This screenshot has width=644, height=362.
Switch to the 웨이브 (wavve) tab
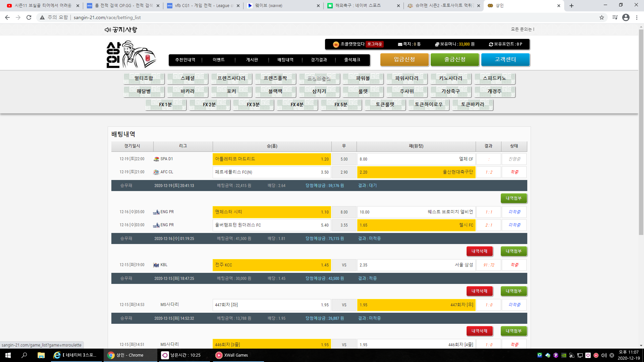coord(268,6)
